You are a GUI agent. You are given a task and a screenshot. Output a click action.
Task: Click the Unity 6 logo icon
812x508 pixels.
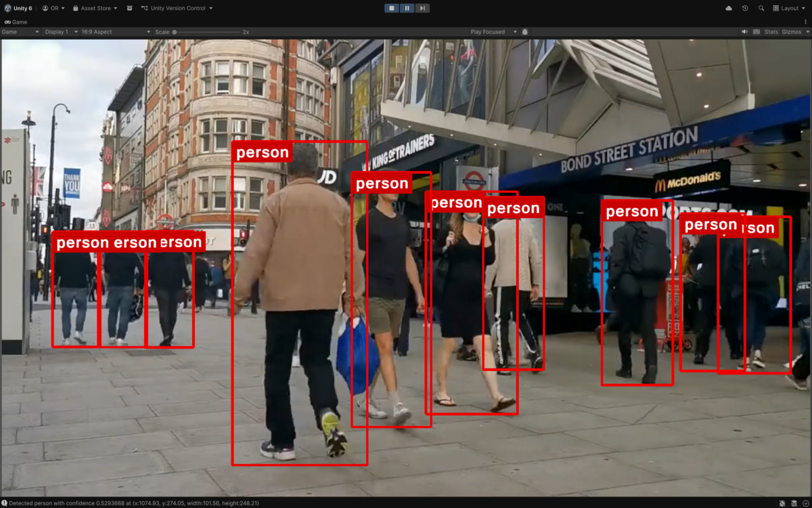(x=7, y=8)
